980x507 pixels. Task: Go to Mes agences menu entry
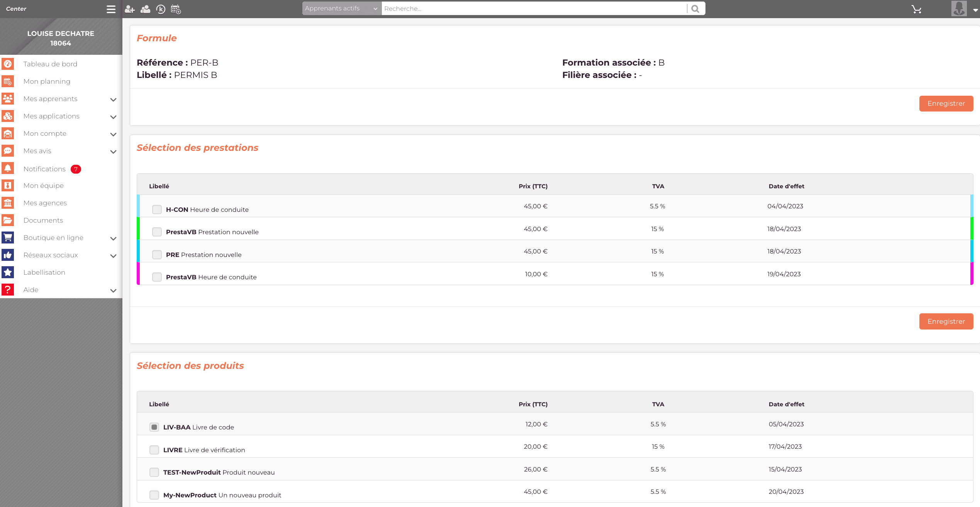45,203
